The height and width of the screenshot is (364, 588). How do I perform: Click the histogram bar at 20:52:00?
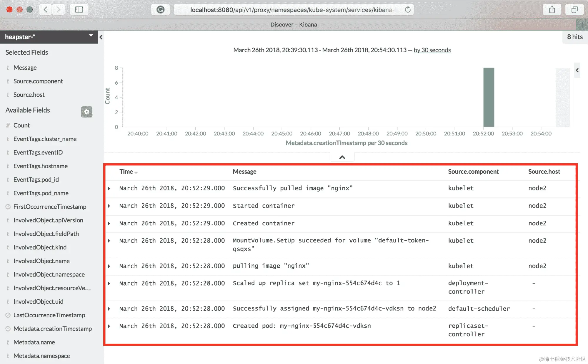click(x=489, y=97)
